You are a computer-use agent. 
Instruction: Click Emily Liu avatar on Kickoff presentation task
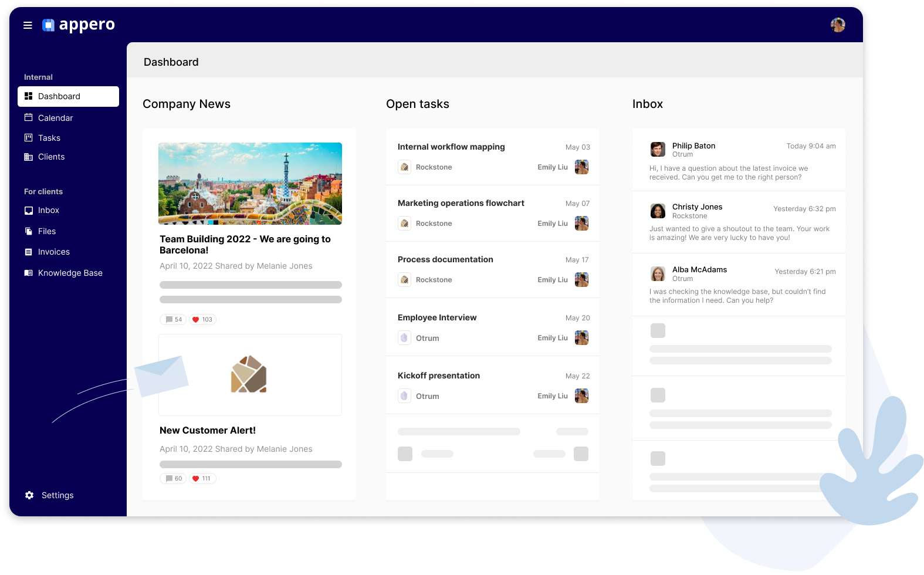click(x=581, y=396)
